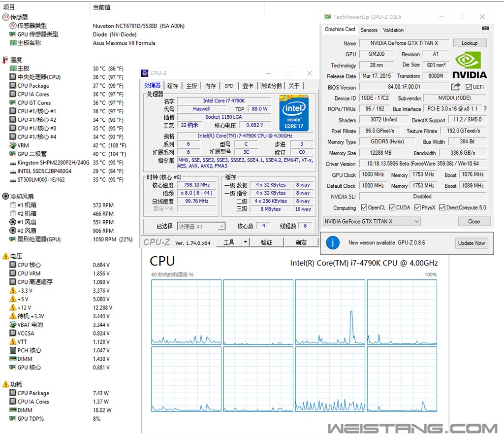
Task: Open the 缓存 tab in CPU-Z
Action: [x=173, y=86]
